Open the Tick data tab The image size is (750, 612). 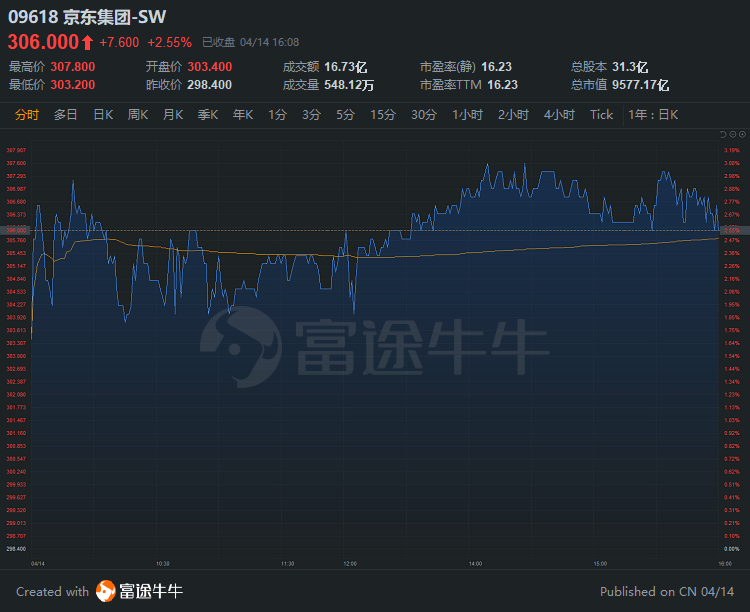click(x=601, y=115)
